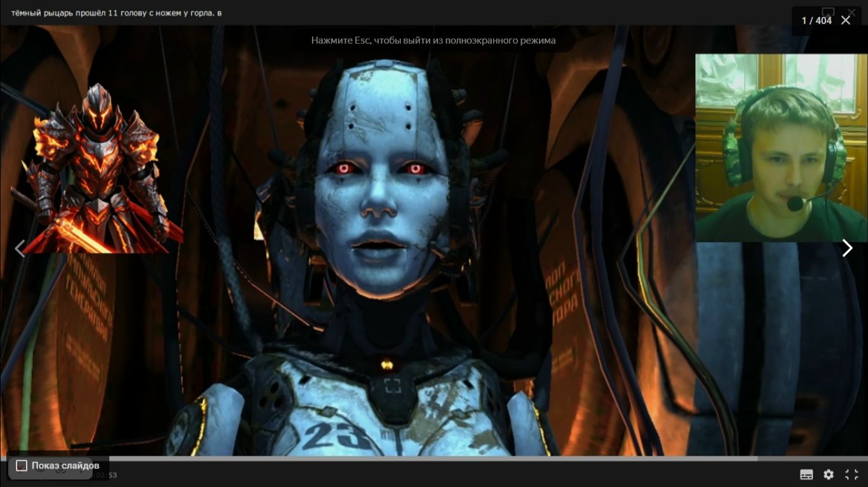Seek within the video progress bar
The width and height of the screenshot is (868, 487).
point(434,458)
